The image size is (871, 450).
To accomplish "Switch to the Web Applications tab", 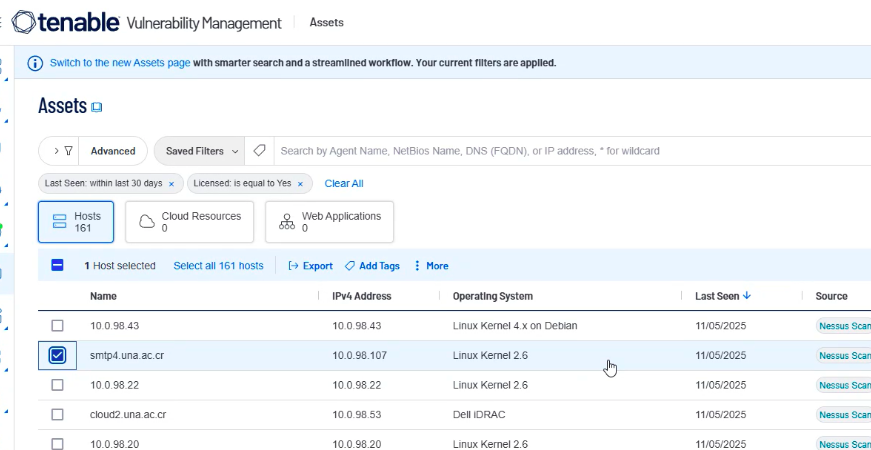I will 329,222.
